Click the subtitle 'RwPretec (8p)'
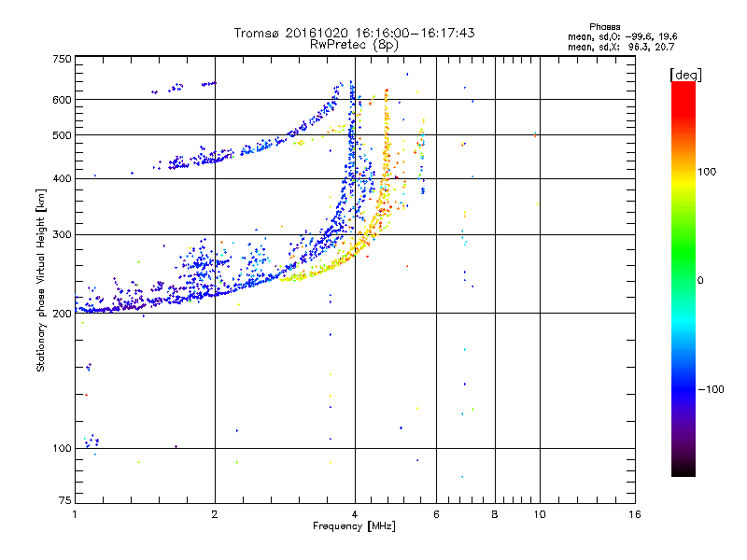Screen dimensions: 747x560 (x=354, y=45)
